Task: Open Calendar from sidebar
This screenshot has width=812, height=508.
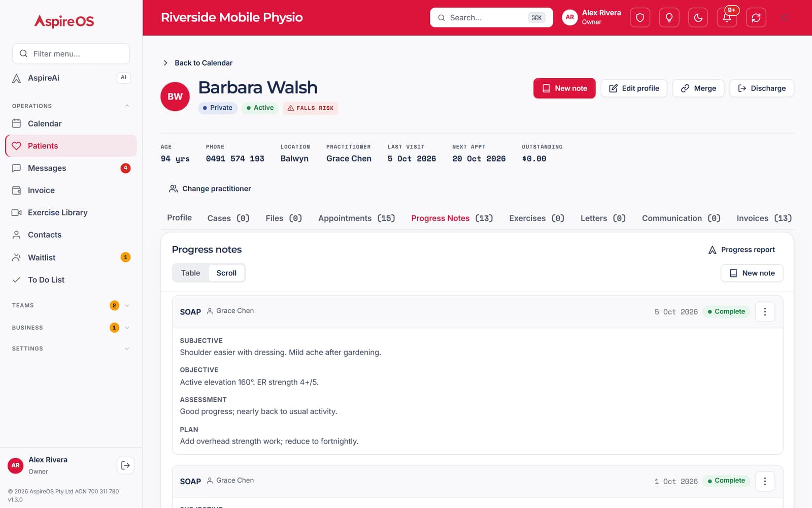Action: pyautogui.click(x=71, y=123)
